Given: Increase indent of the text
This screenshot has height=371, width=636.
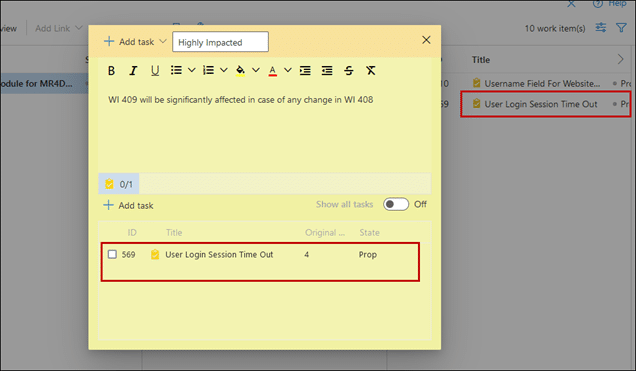Looking at the screenshot, I should tap(305, 71).
